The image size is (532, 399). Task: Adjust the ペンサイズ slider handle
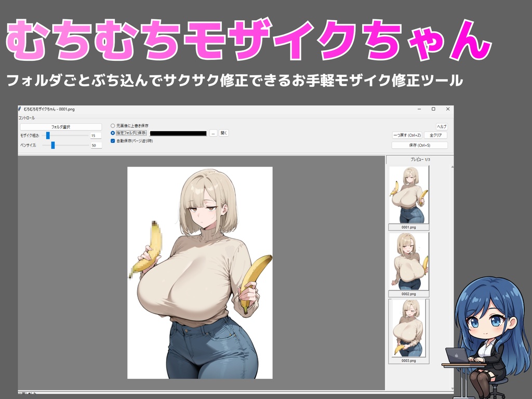pyautogui.click(x=53, y=145)
